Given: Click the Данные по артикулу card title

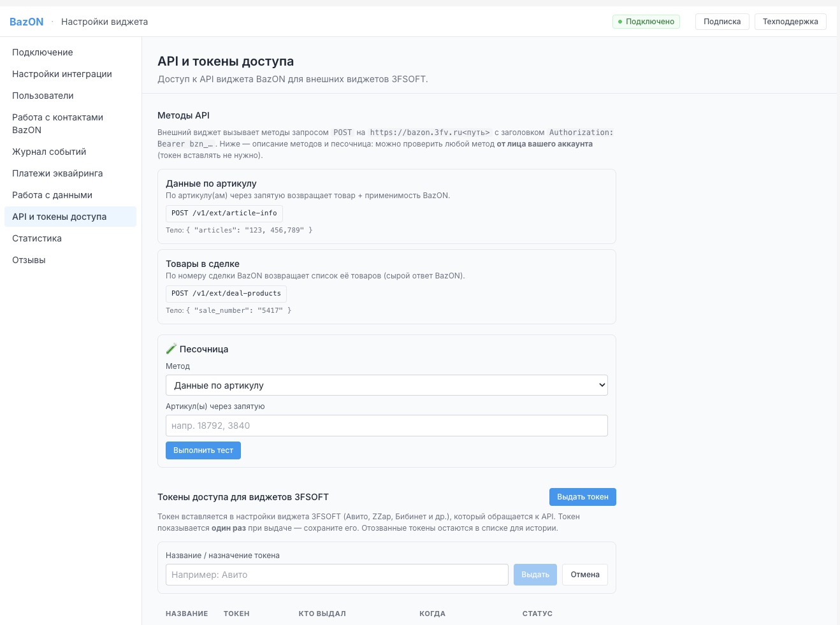Looking at the screenshot, I should pyautogui.click(x=211, y=183).
